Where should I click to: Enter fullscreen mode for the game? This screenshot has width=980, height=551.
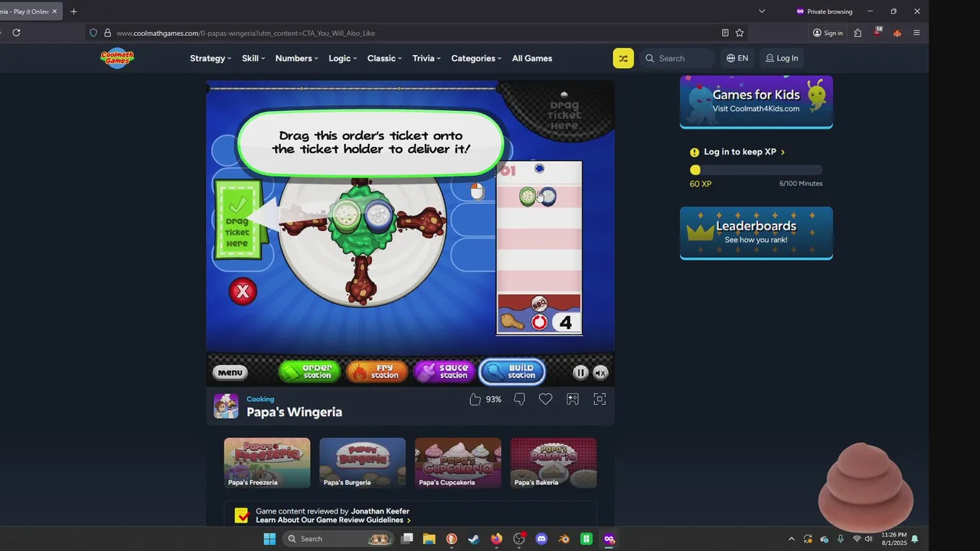coord(599,399)
